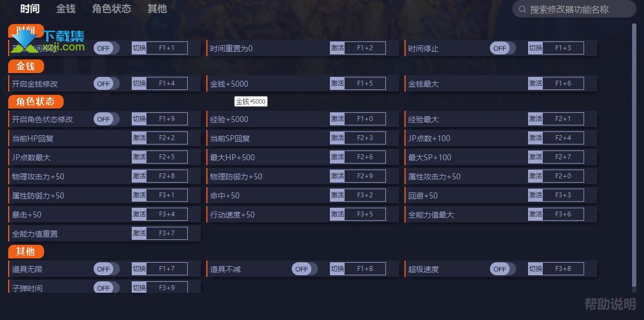Image resolution: width=644 pixels, height=320 pixels.
Task: Focus the 搜索修改器功能名称 search box
Action: 574,9
